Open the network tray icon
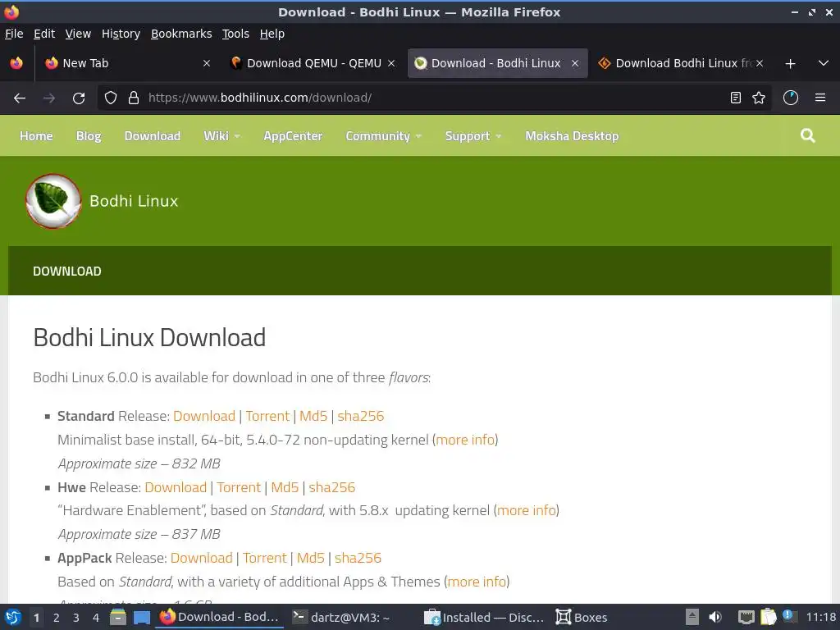This screenshot has height=630, width=840. pos(746,617)
